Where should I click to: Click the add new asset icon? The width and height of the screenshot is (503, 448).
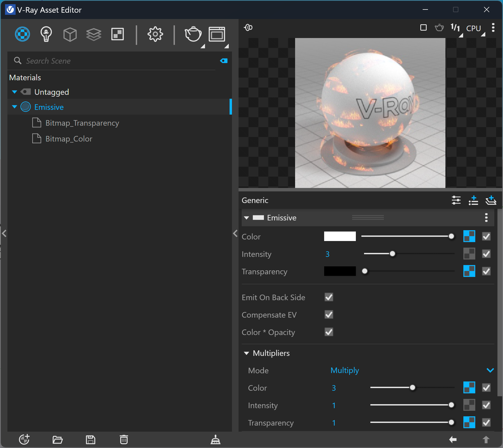(x=24, y=440)
